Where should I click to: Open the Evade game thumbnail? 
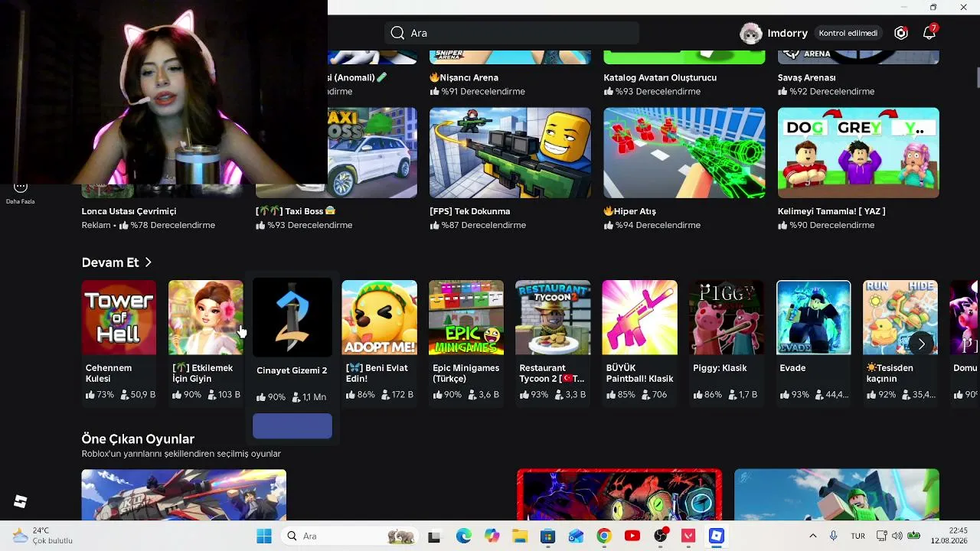814,318
